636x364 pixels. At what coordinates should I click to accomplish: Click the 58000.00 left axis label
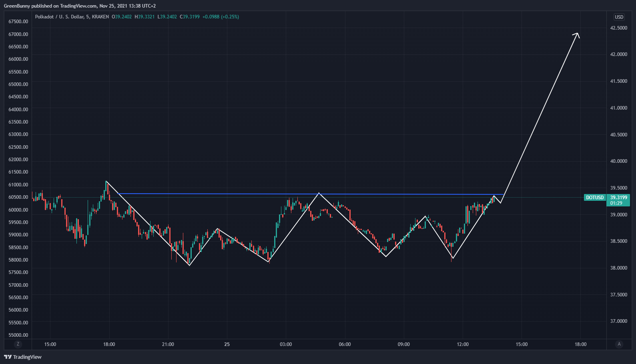tap(18, 260)
